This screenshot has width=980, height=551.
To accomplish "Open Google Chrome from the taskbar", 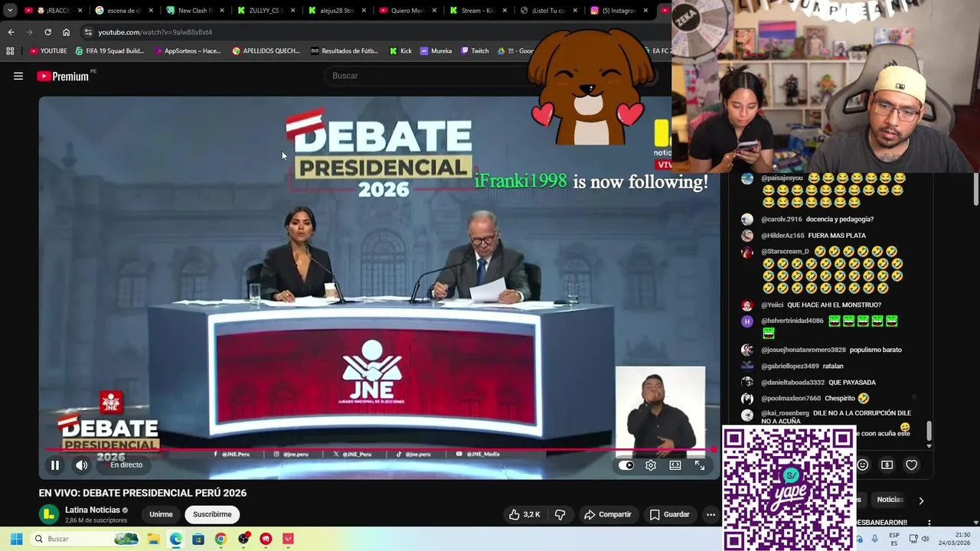I will coord(220,539).
